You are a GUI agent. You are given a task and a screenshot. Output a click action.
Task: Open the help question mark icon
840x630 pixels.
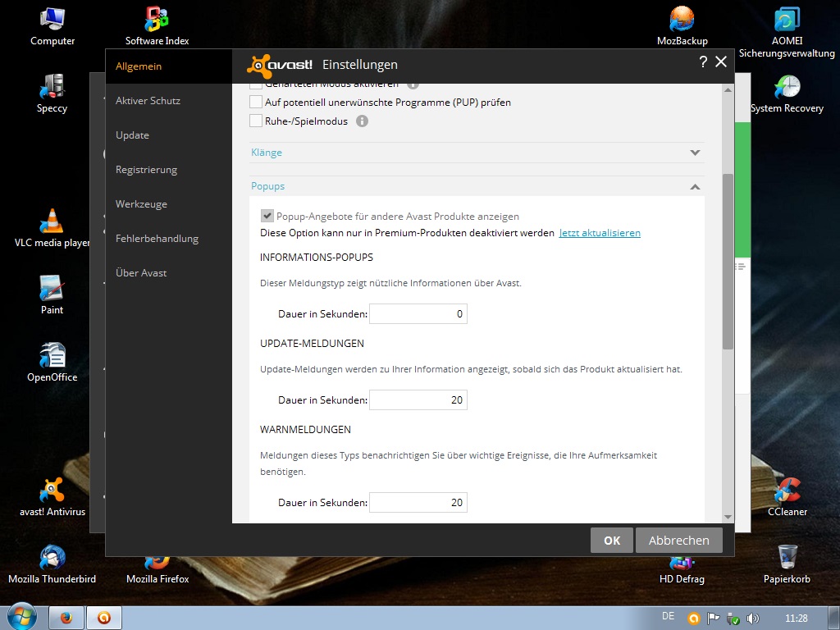click(703, 62)
